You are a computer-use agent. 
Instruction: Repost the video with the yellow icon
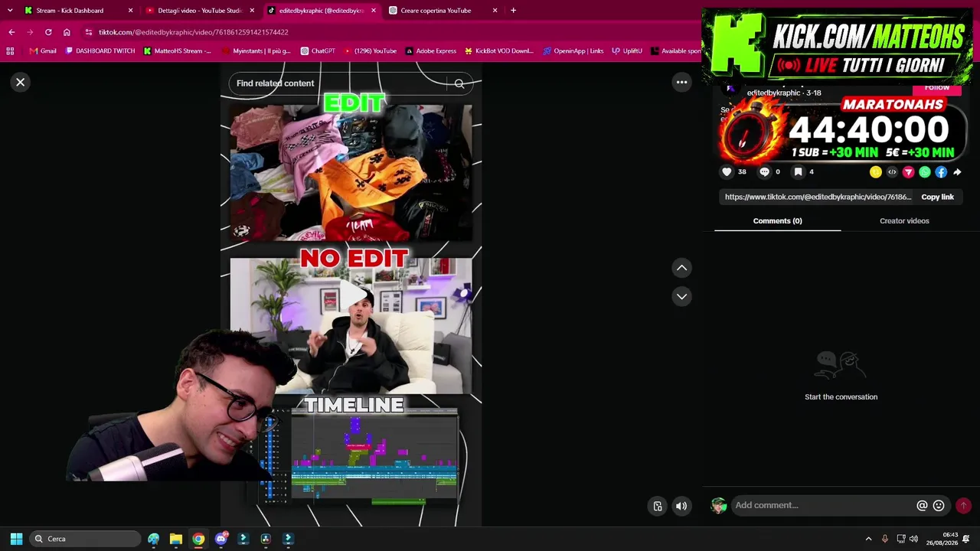pyautogui.click(x=876, y=172)
